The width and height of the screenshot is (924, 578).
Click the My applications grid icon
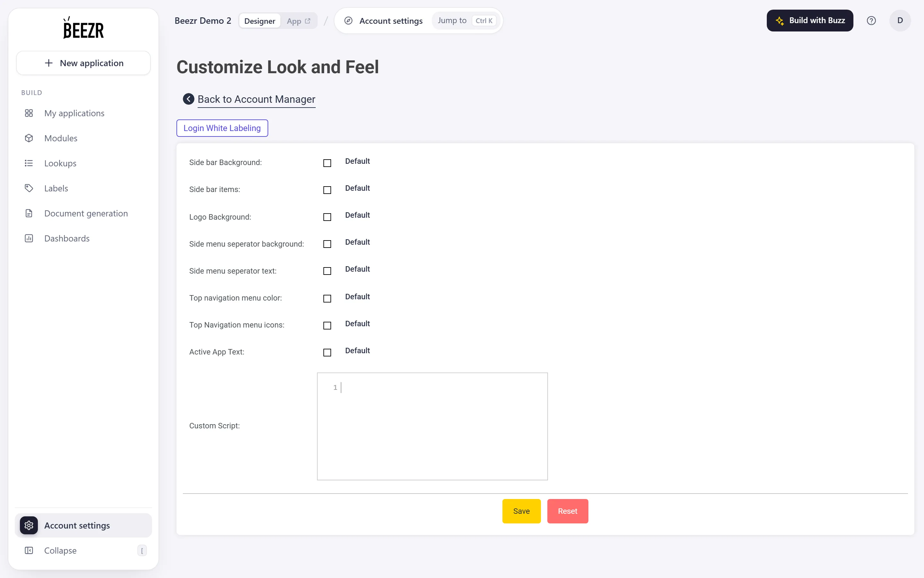click(x=29, y=113)
